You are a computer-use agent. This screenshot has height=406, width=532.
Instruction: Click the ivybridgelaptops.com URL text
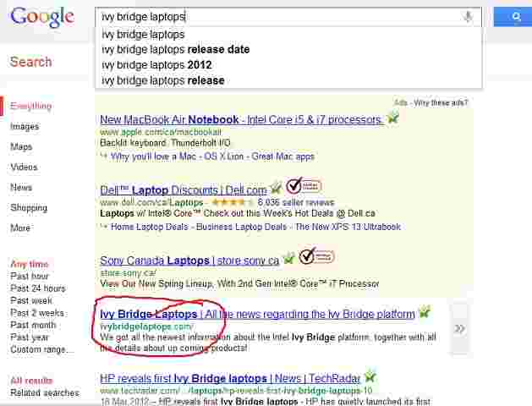pyautogui.click(x=147, y=326)
